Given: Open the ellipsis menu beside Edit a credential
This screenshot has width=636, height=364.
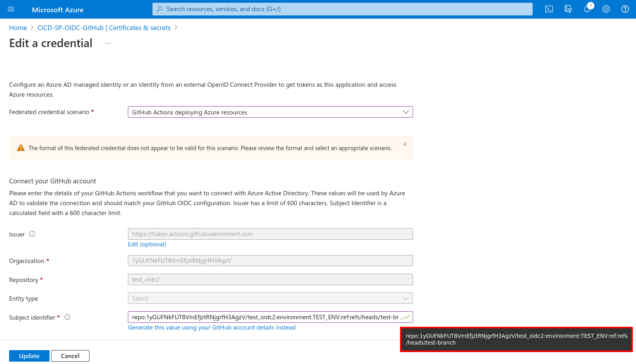Looking at the screenshot, I should point(108,43).
